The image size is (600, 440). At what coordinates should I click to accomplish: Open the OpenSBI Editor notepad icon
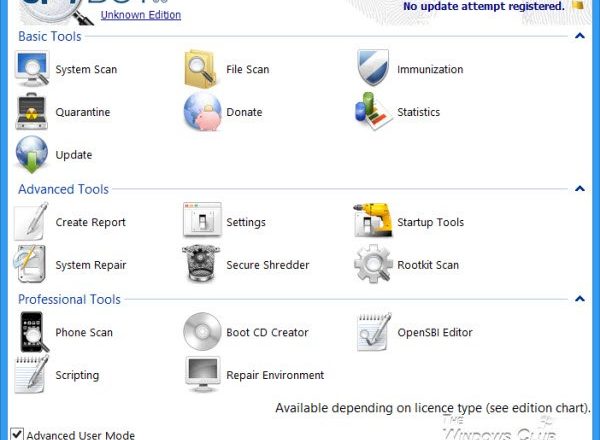pyautogui.click(x=374, y=332)
